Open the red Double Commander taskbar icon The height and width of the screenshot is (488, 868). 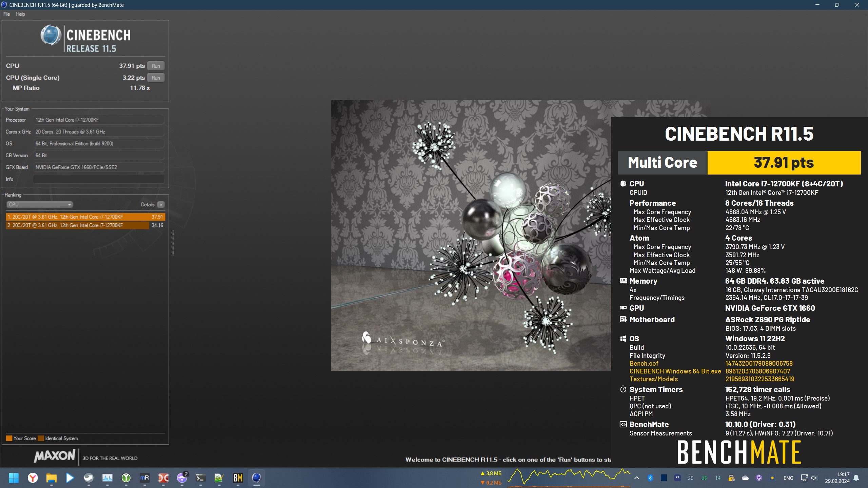click(x=163, y=478)
